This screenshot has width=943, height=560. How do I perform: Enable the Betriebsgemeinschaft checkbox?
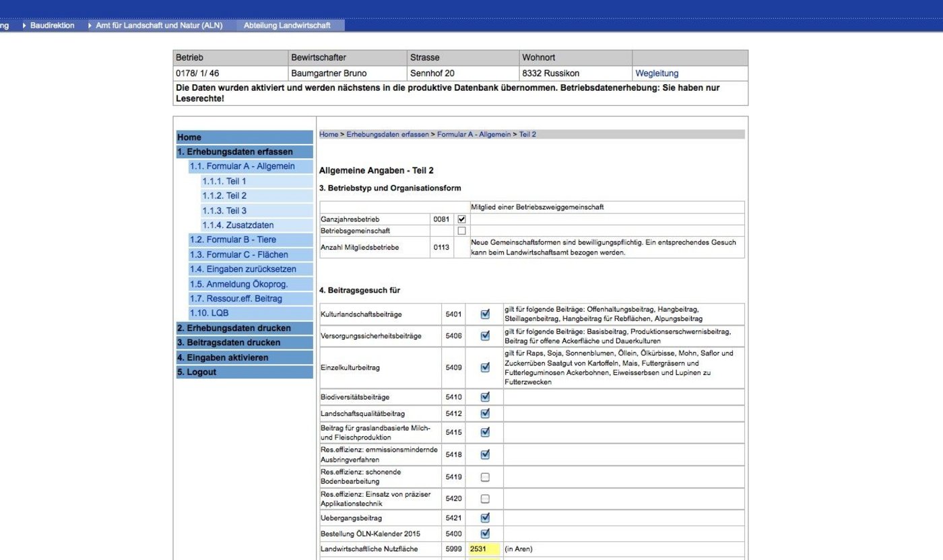tap(461, 230)
